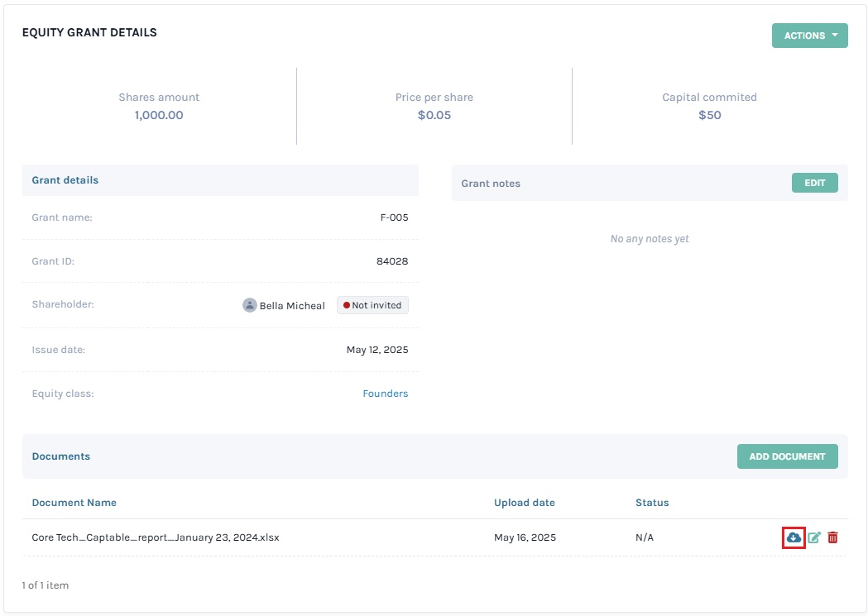Delete the Core Tech Captable report document
Screen dimensions: 868x616
point(832,537)
